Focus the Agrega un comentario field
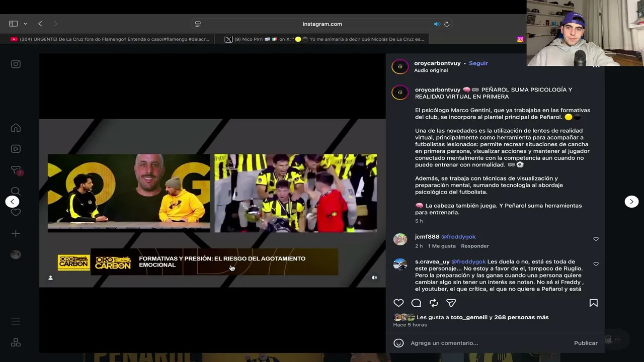The width and height of the screenshot is (644, 362). click(488, 343)
